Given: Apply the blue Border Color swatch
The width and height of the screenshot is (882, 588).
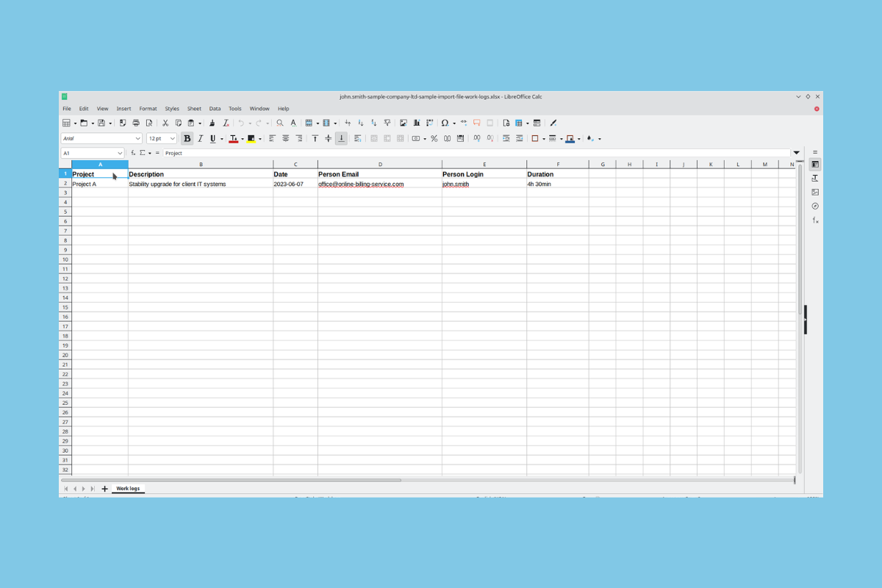Looking at the screenshot, I should click(x=570, y=138).
